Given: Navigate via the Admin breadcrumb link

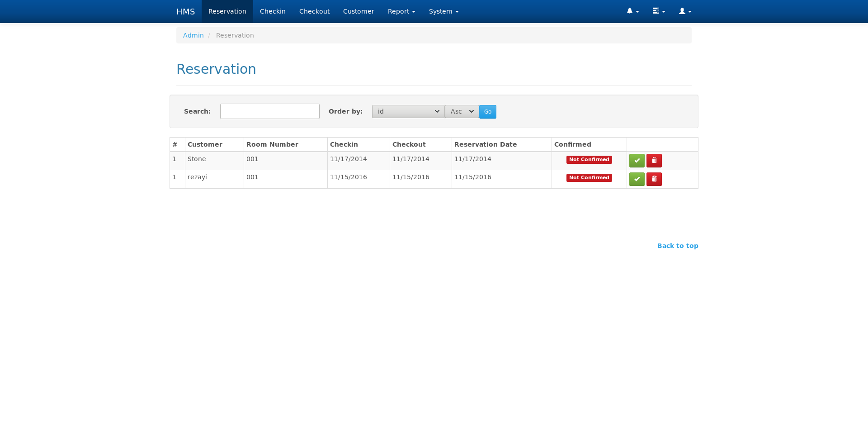Looking at the screenshot, I should (193, 35).
